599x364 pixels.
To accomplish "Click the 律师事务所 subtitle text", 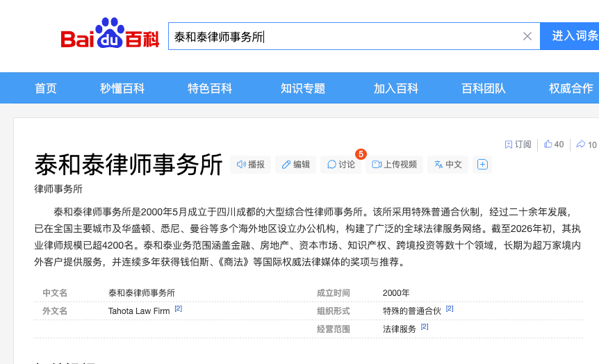I will pyautogui.click(x=58, y=189).
